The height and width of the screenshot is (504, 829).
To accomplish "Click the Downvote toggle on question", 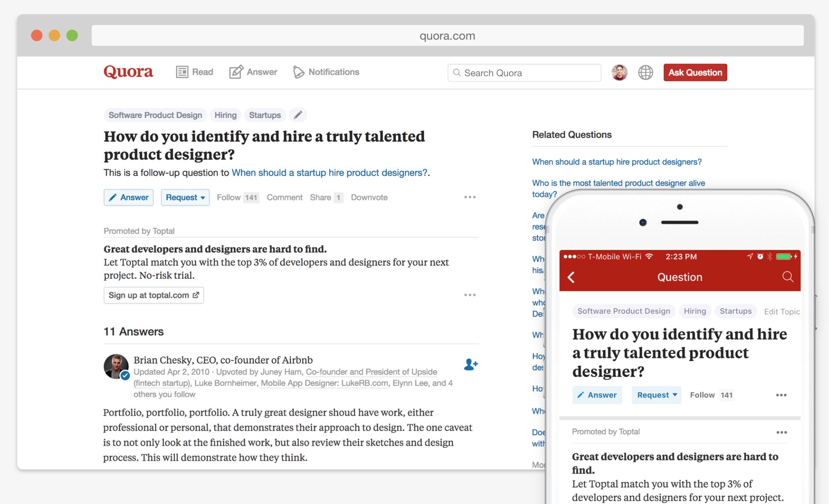I will [x=368, y=196].
